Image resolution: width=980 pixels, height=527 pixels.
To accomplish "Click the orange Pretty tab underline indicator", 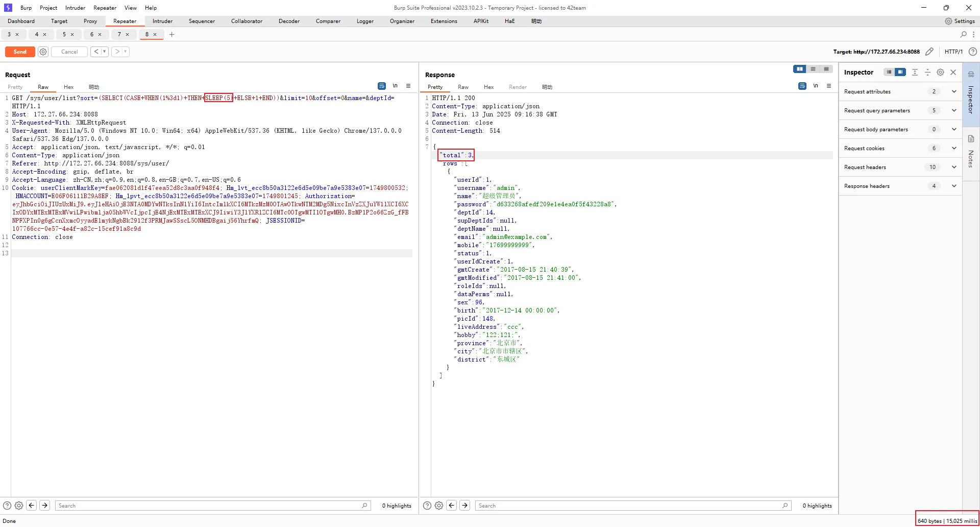I will coord(435,92).
